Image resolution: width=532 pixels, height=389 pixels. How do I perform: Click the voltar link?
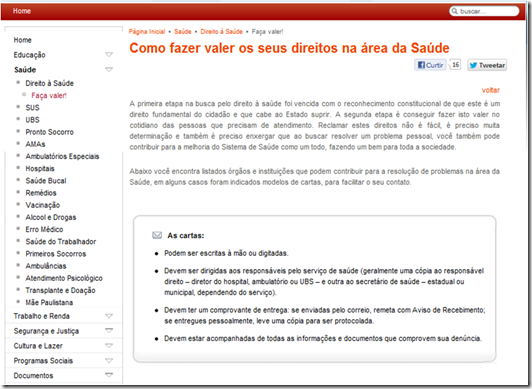(491, 90)
